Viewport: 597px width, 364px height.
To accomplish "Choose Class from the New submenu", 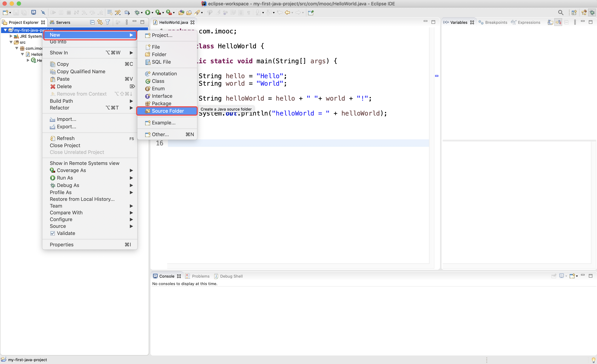I will tap(167, 81).
